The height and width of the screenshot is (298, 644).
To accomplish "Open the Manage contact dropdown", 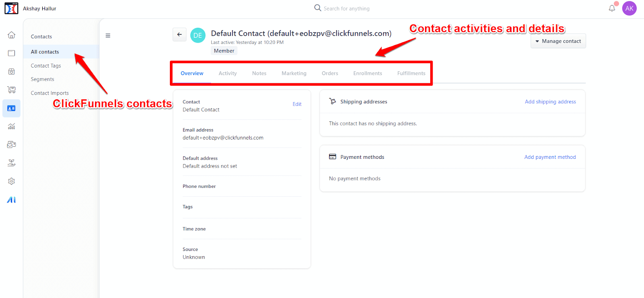I will (558, 41).
